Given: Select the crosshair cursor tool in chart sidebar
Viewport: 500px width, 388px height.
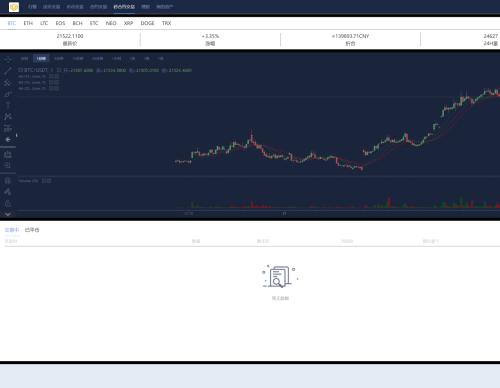Looking at the screenshot, I should [x=8, y=59].
